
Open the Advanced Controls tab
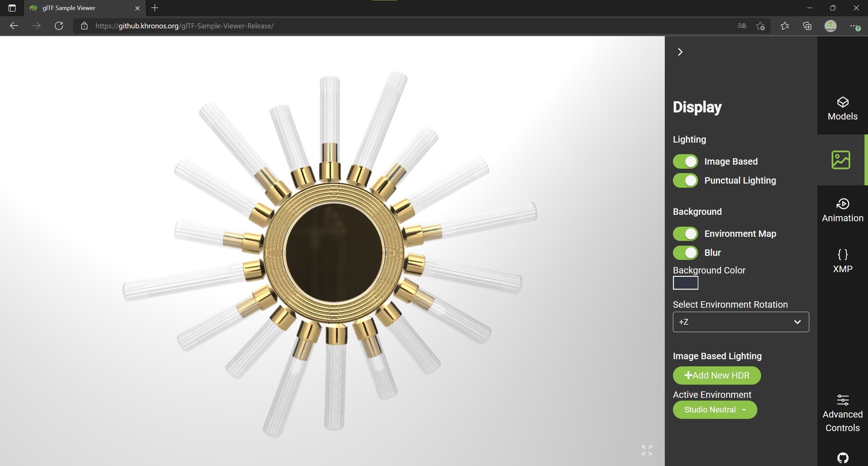[842, 414]
